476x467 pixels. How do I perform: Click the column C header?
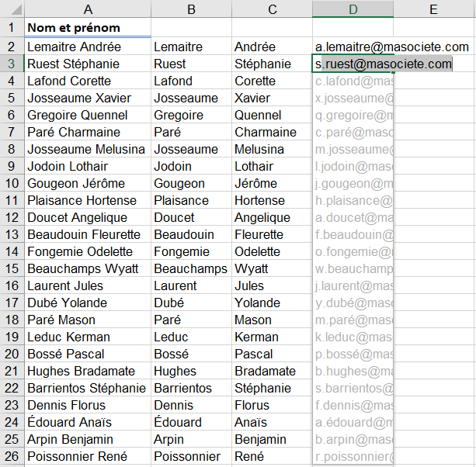coord(272,9)
